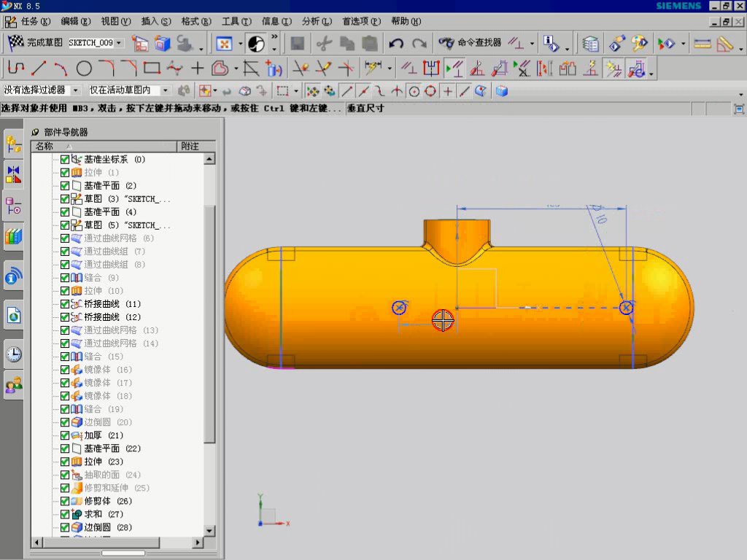Click the Cut scissors icon
This screenshot has height=560, width=747.
point(325,43)
